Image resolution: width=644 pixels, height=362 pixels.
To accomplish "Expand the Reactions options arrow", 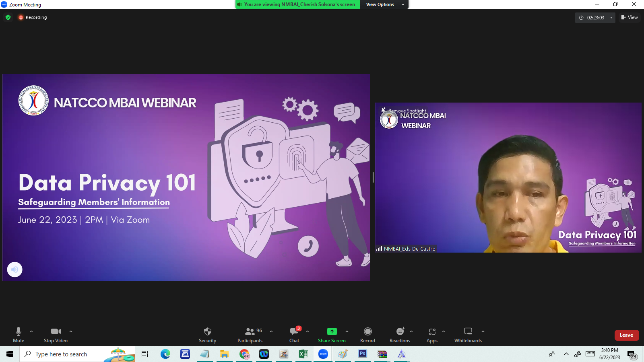I will (411, 331).
